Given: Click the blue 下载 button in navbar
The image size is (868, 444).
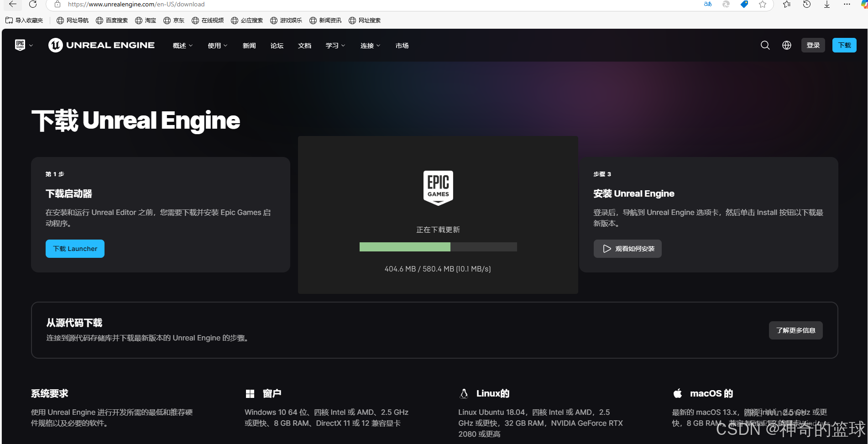Looking at the screenshot, I should coord(844,45).
